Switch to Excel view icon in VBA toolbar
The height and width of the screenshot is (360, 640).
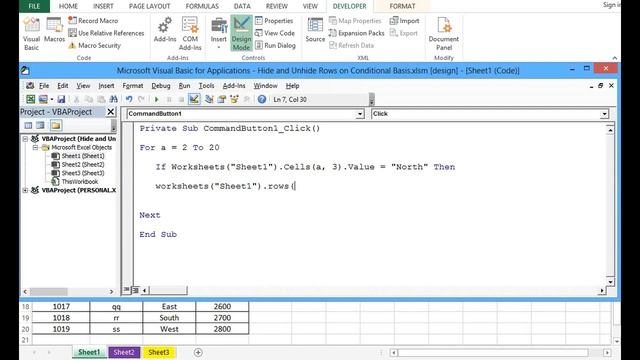click(31, 99)
